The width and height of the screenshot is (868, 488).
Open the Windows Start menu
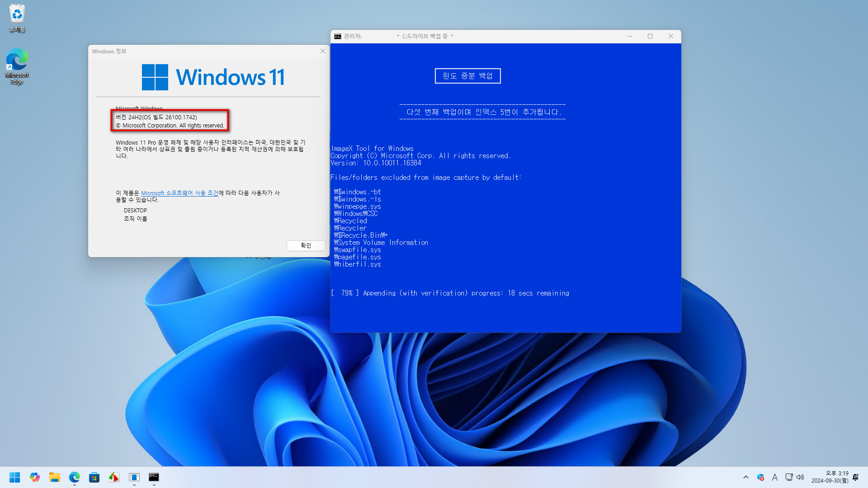click(x=14, y=477)
